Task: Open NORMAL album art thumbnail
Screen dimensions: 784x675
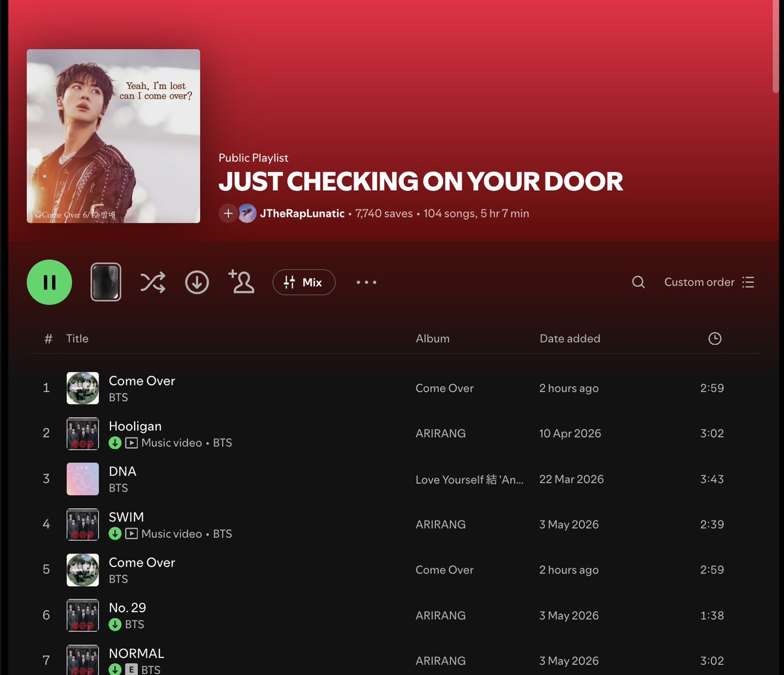Action: [x=83, y=660]
